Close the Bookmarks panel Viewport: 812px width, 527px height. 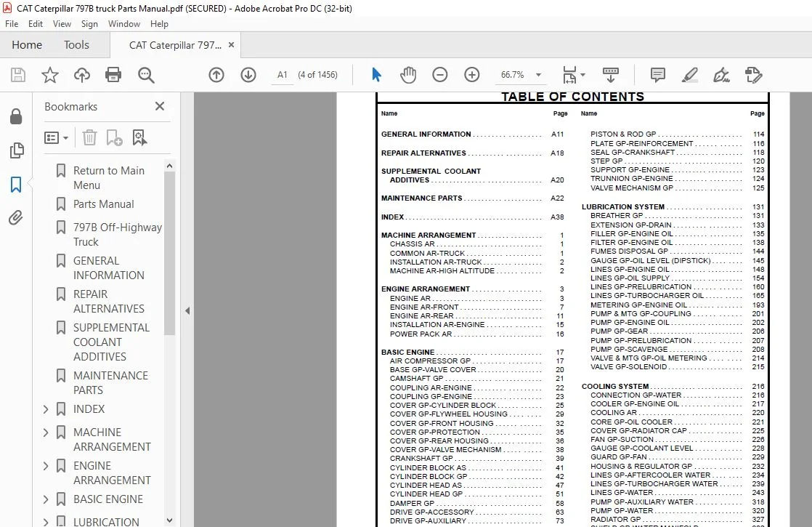tap(160, 106)
